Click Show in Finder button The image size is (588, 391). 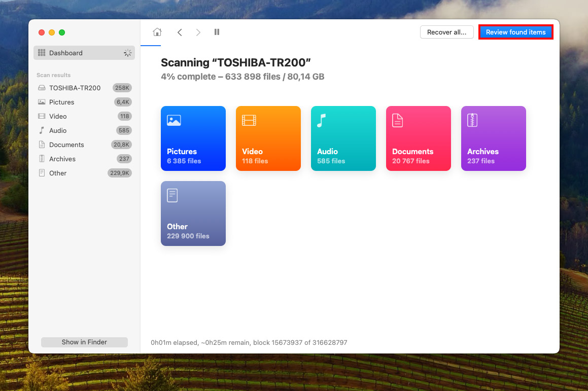tap(84, 342)
